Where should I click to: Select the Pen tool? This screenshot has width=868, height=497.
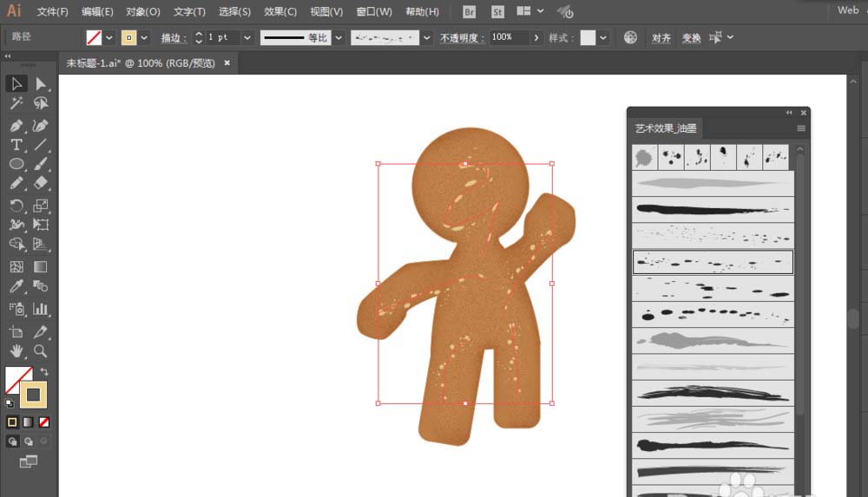[16, 126]
